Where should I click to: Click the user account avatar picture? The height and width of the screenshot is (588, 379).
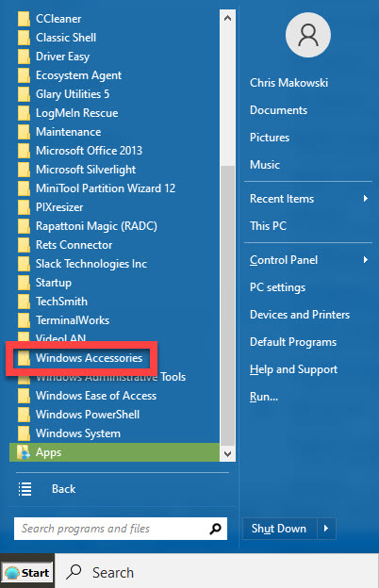[x=308, y=35]
